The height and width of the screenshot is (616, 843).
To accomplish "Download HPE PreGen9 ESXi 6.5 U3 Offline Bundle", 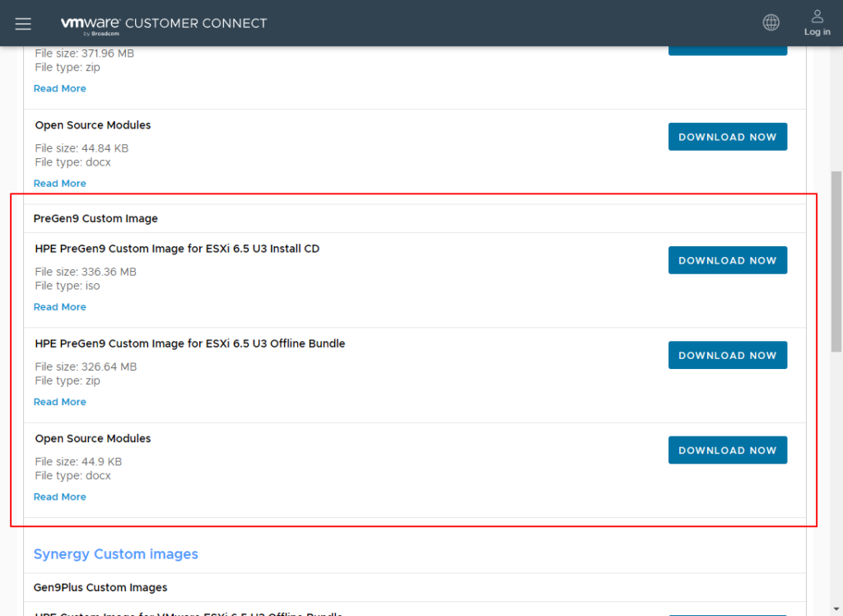I will (x=728, y=355).
